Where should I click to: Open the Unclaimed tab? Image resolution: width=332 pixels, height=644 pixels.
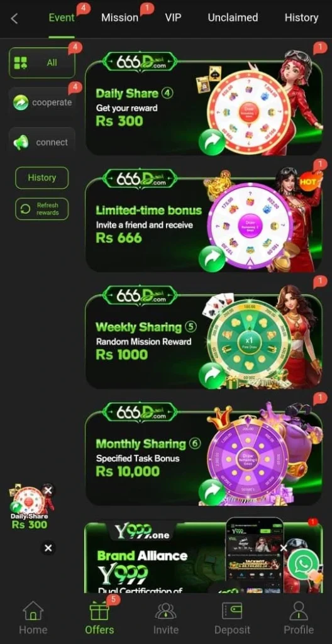pos(233,18)
